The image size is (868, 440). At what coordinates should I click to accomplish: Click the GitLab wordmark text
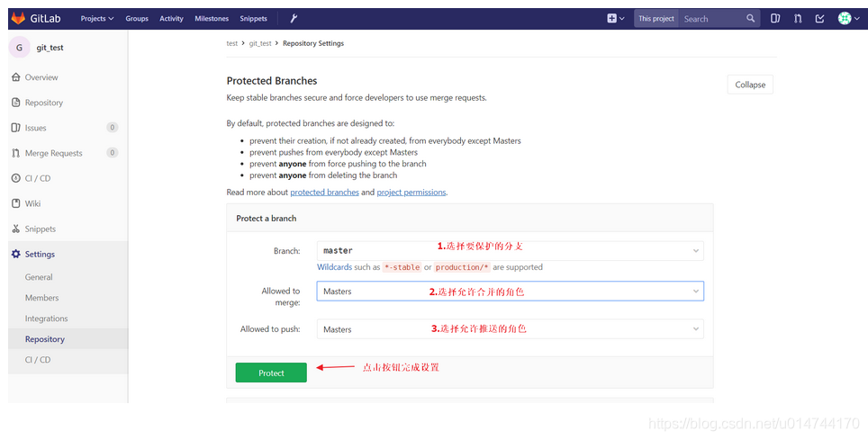tap(45, 18)
